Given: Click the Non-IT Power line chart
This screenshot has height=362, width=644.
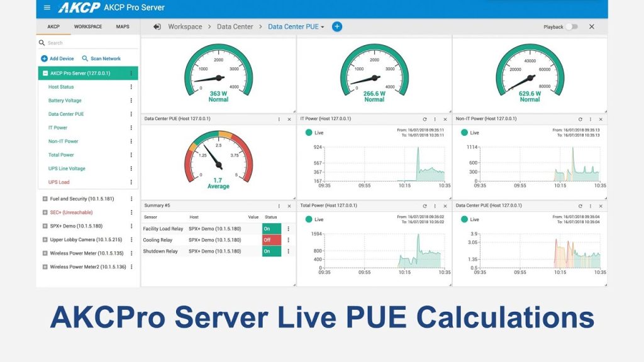Looking at the screenshot, I should 539,164.
